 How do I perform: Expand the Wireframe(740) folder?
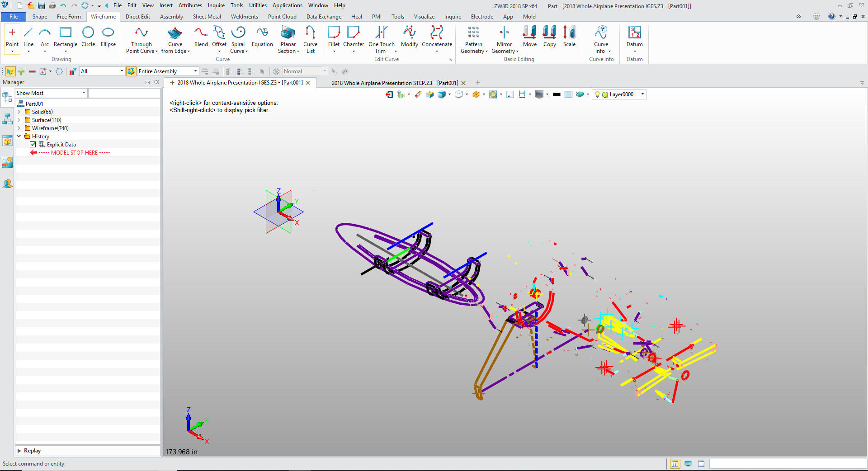click(x=19, y=128)
